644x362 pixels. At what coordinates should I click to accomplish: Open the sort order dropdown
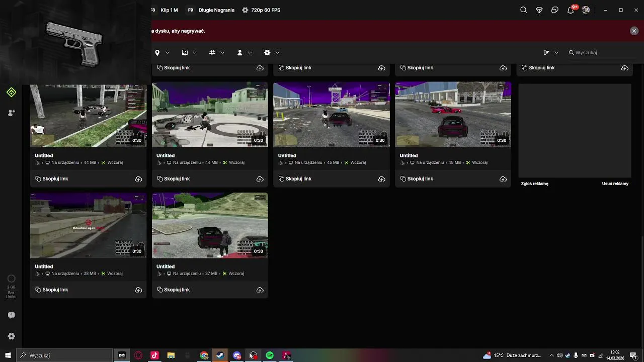point(551,52)
